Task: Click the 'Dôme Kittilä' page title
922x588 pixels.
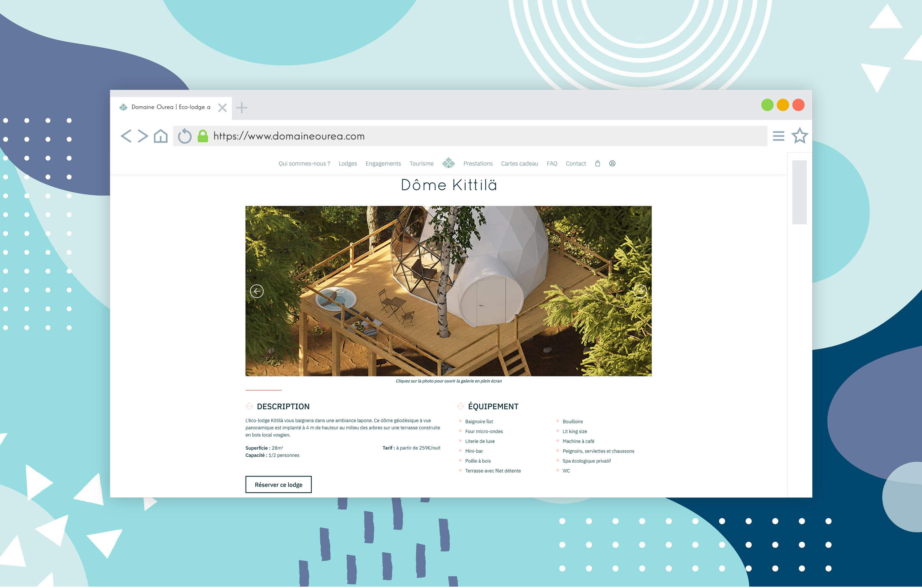Action: pyautogui.click(x=449, y=185)
